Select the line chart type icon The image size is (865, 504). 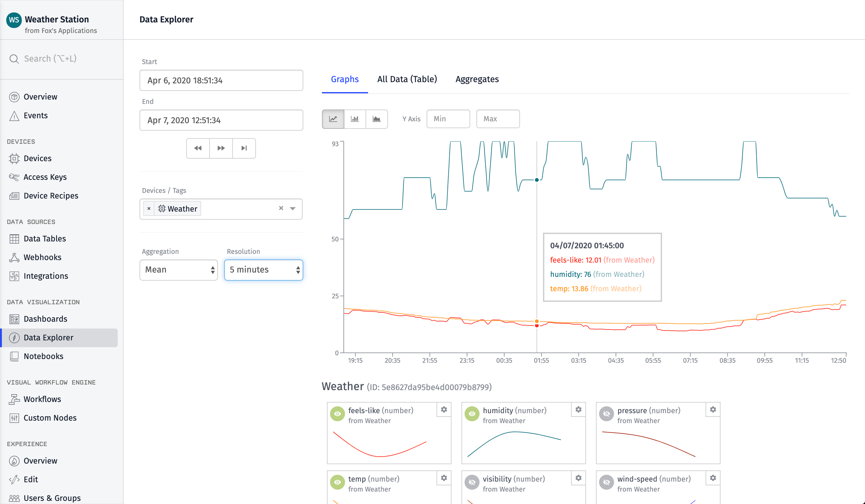click(x=333, y=119)
